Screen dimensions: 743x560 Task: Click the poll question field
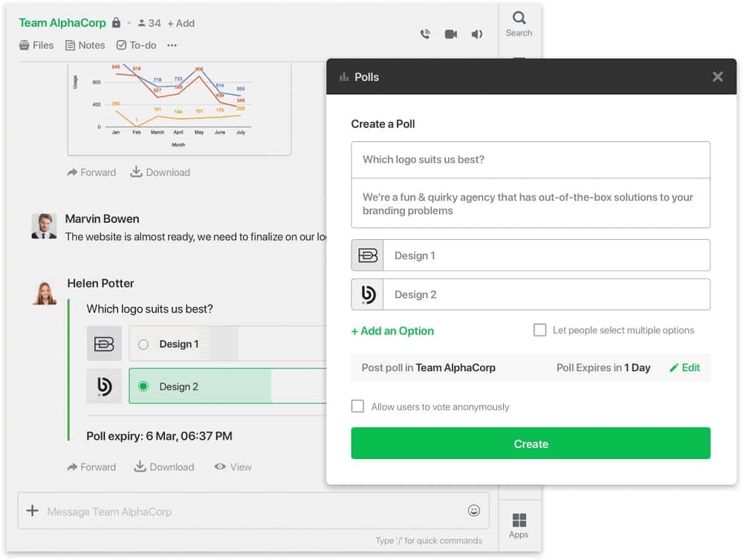point(531,160)
